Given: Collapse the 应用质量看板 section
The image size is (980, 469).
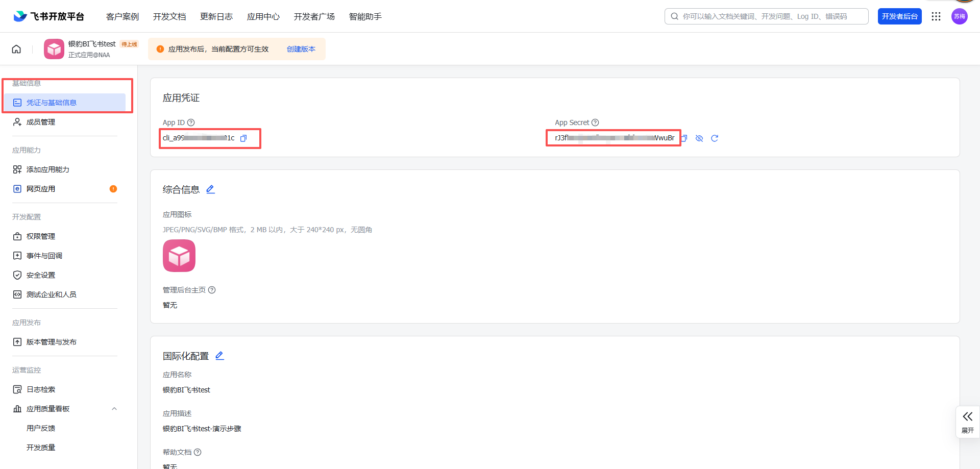Looking at the screenshot, I should click(x=114, y=409).
